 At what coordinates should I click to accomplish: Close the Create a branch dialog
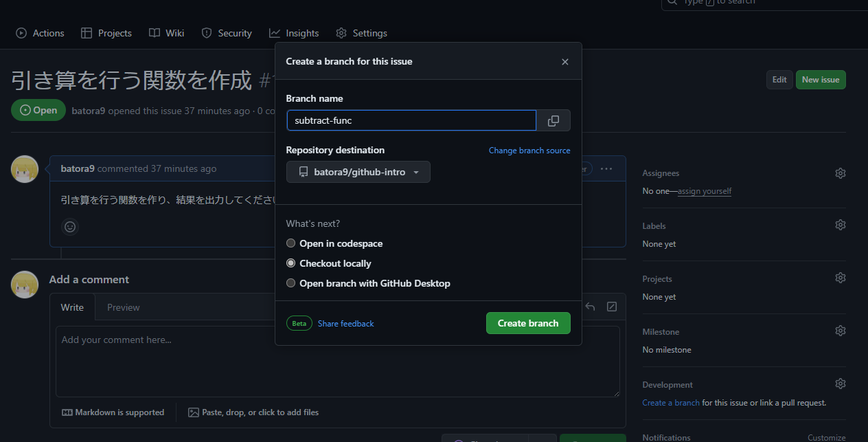click(564, 62)
